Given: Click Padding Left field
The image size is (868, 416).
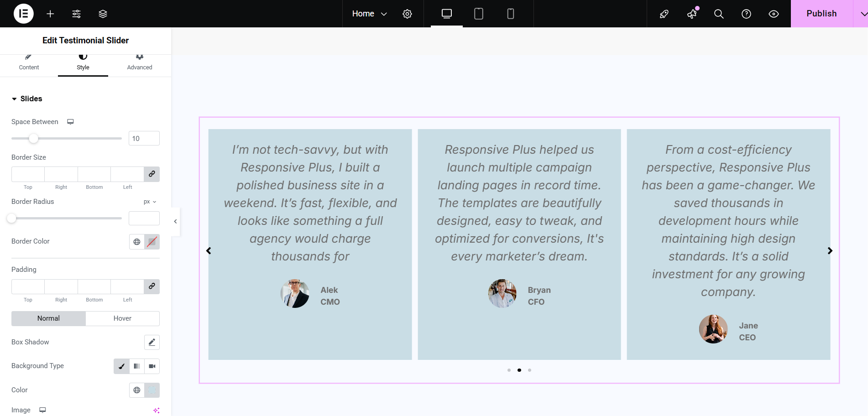Looking at the screenshot, I should pyautogui.click(x=127, y=286).
